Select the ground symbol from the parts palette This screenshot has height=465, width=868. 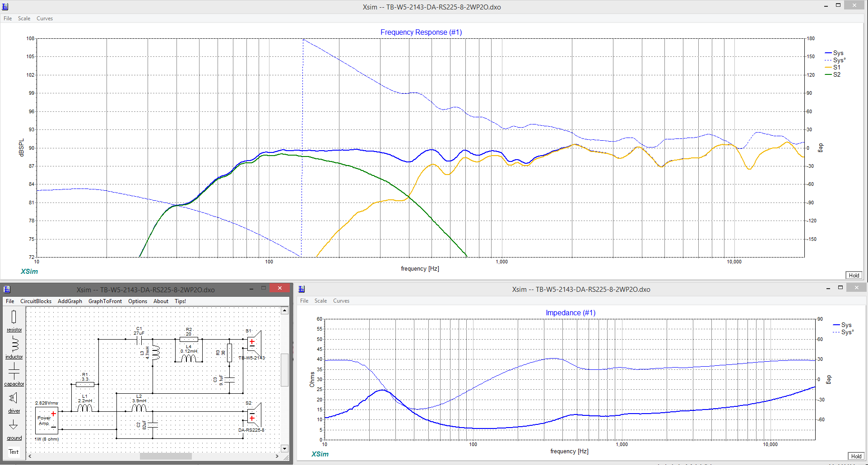(x=14, y=429)
